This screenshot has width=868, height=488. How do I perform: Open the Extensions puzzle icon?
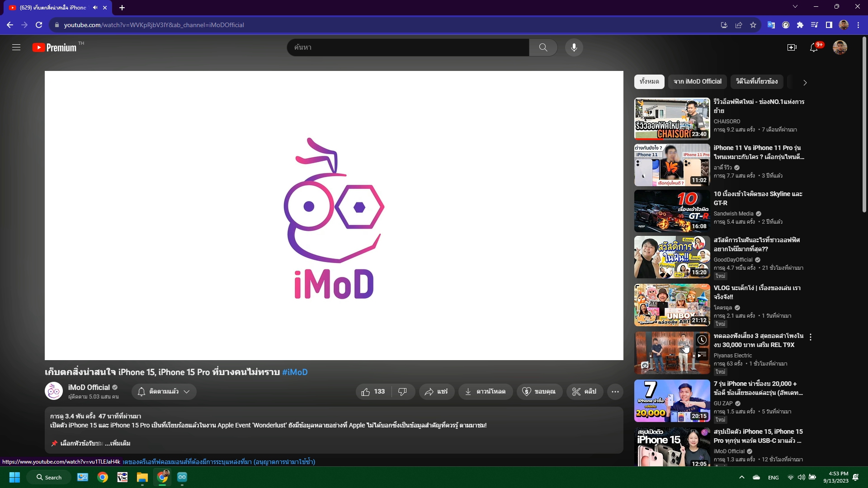[800, 25]
